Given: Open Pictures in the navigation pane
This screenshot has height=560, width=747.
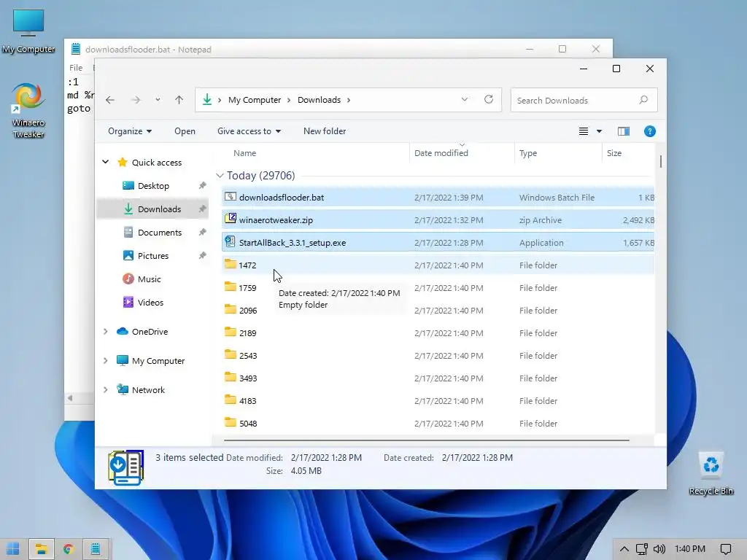Looking at the screenshot, I should pyautogui.click(x=153, y=256).
